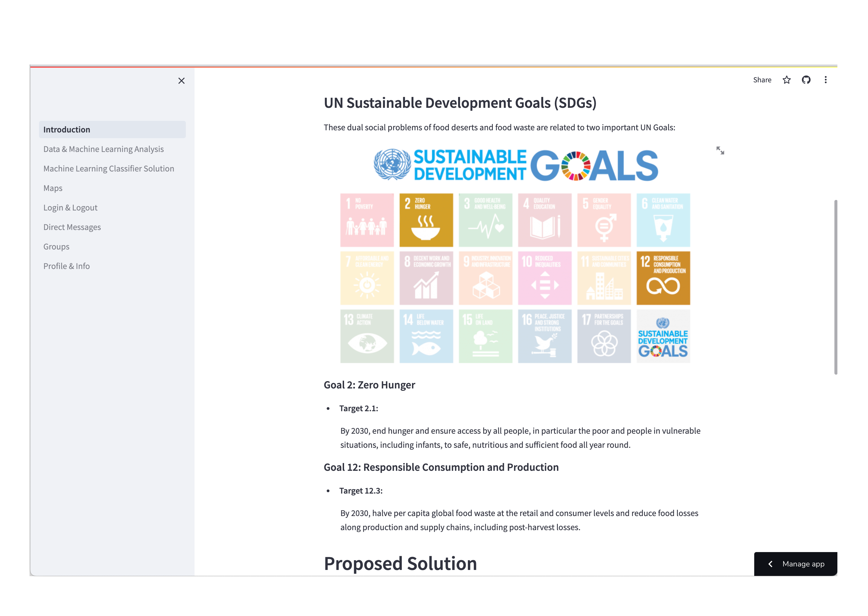Viewport: 868px width, 616px height.
Task: Open the Profile & Info page
Action: [x=67, y=266]
